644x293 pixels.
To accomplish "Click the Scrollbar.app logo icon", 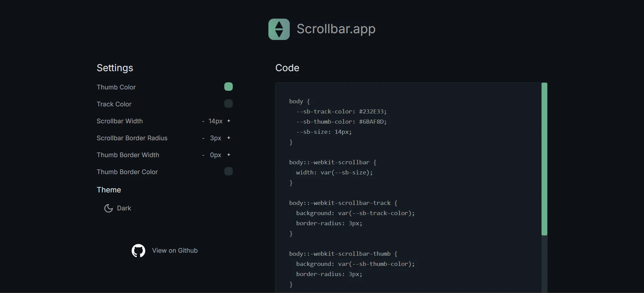I will coord(279,29).
